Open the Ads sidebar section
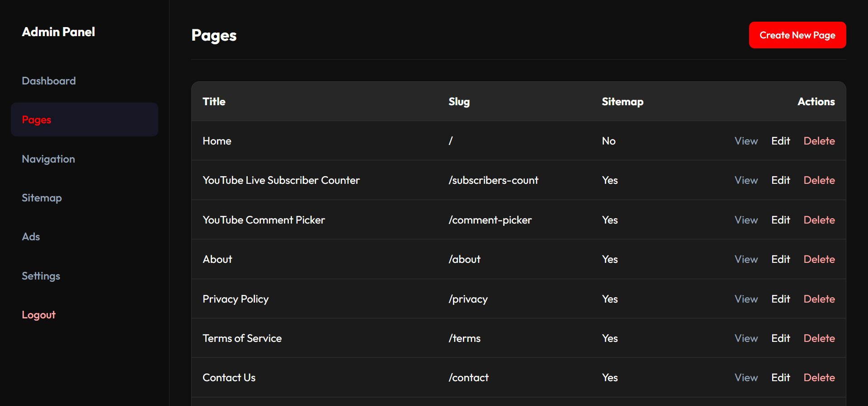The width and height of the screenshot is (868, 406). point(31,237)
